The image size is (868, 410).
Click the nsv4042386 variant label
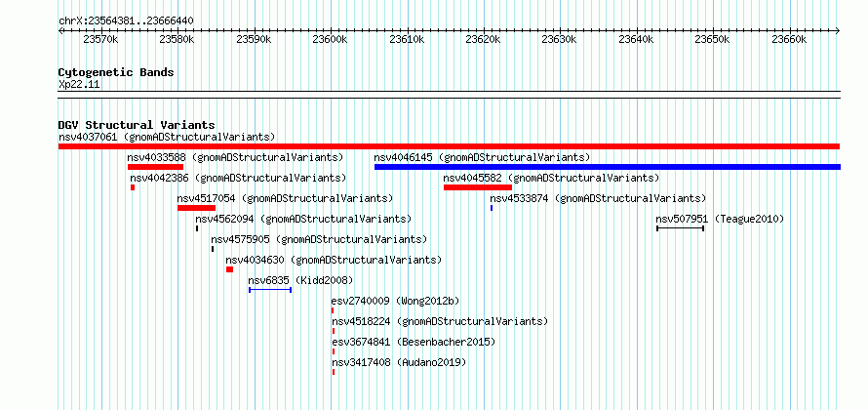(238, 178)
